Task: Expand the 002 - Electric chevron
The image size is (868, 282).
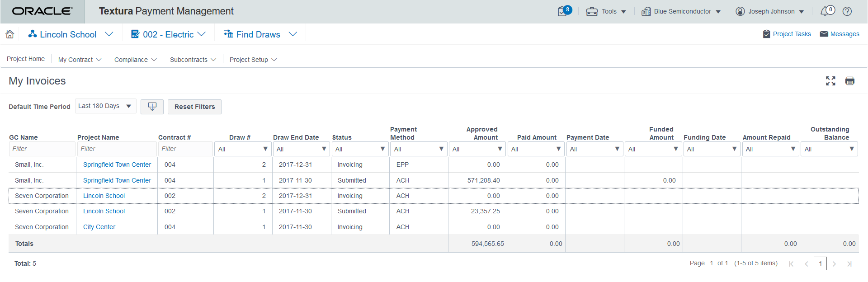Action: pos(202,34)
